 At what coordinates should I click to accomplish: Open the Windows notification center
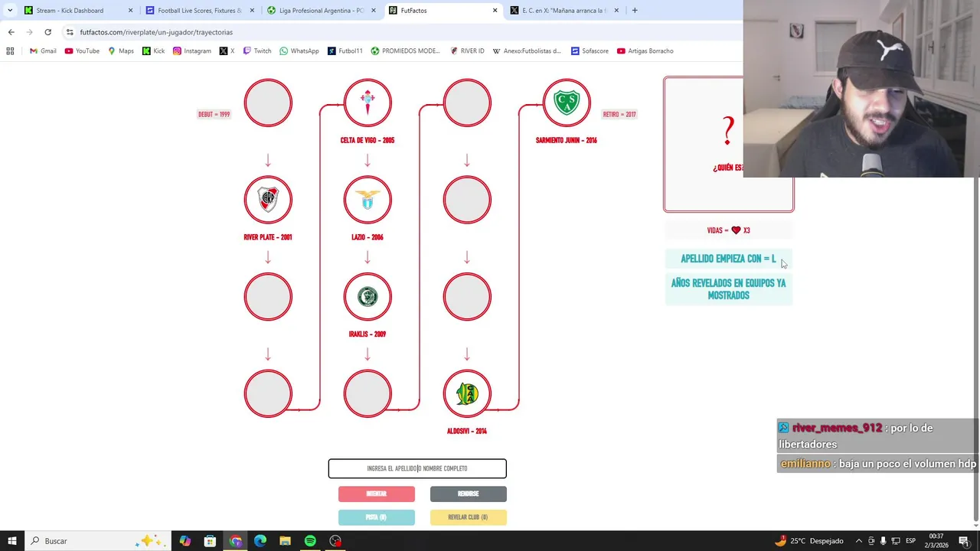click(964, 541)
